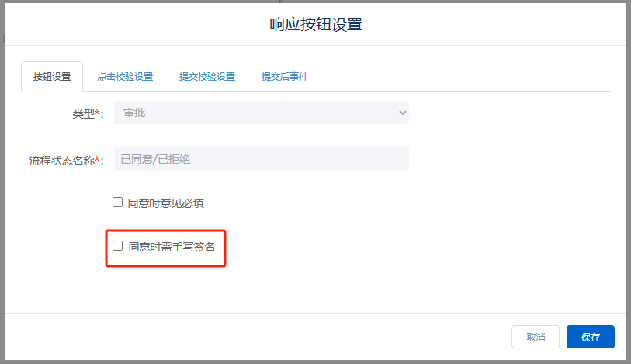Click the 同意时需手写签名 label text
The height and width of the screenshot is (364, 631).
click(172, 247)
